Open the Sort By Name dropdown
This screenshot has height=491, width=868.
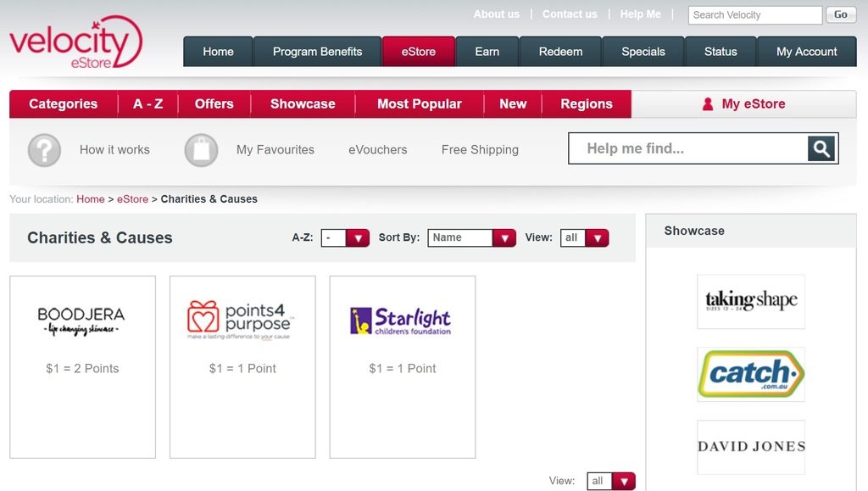[471, 238]
